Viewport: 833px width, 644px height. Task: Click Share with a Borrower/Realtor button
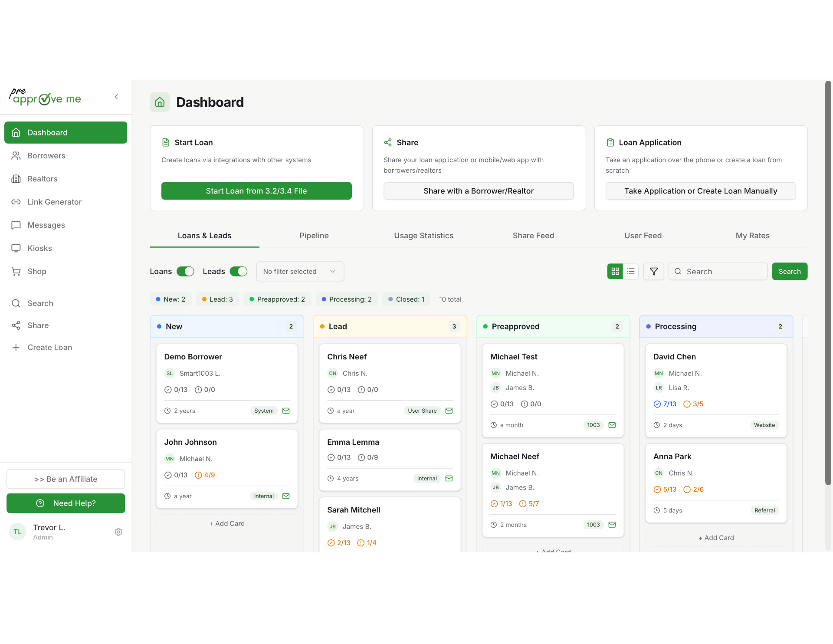click(479, 191)
